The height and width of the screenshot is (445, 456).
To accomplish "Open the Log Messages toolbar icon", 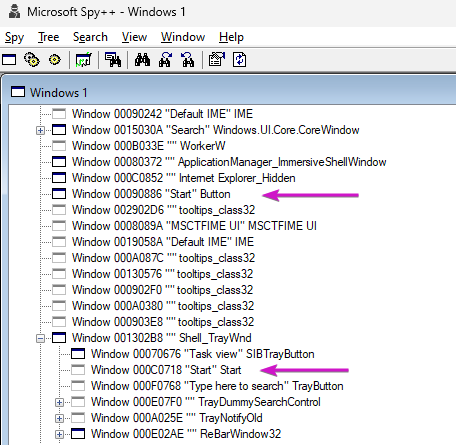I will (84, 60).
